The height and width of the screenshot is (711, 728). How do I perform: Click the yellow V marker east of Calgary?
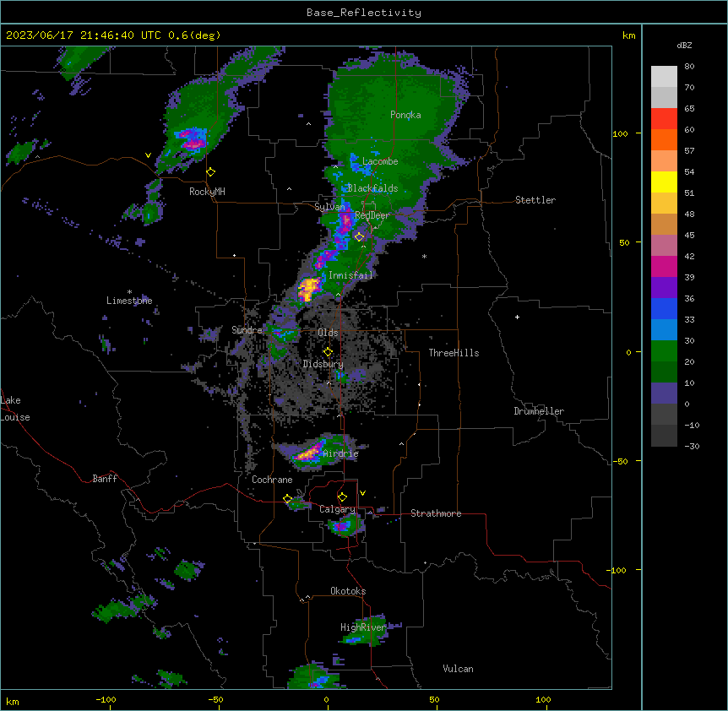coord(362,493)
